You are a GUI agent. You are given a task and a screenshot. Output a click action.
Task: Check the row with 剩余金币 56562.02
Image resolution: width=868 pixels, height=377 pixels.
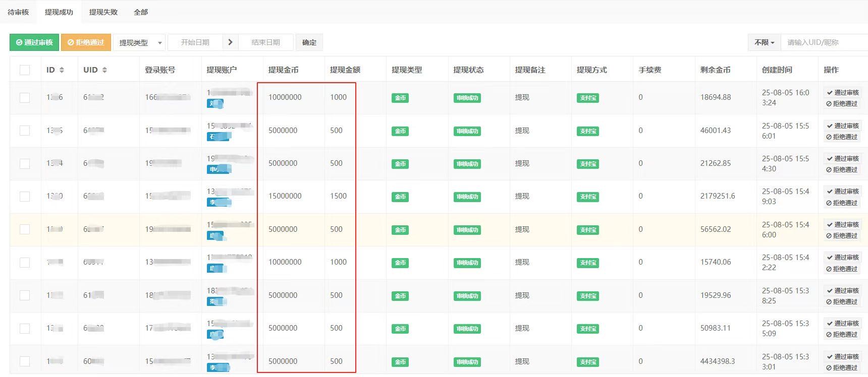click(x=25, y=229)
